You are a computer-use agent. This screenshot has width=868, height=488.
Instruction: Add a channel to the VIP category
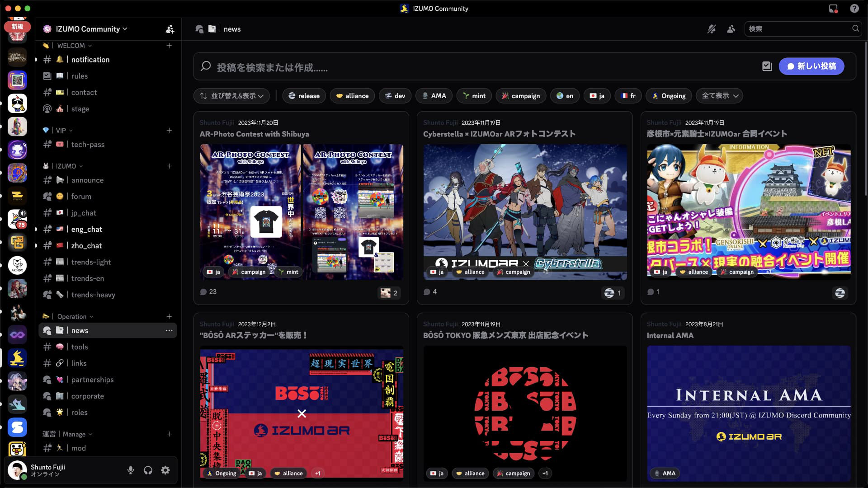169,130
